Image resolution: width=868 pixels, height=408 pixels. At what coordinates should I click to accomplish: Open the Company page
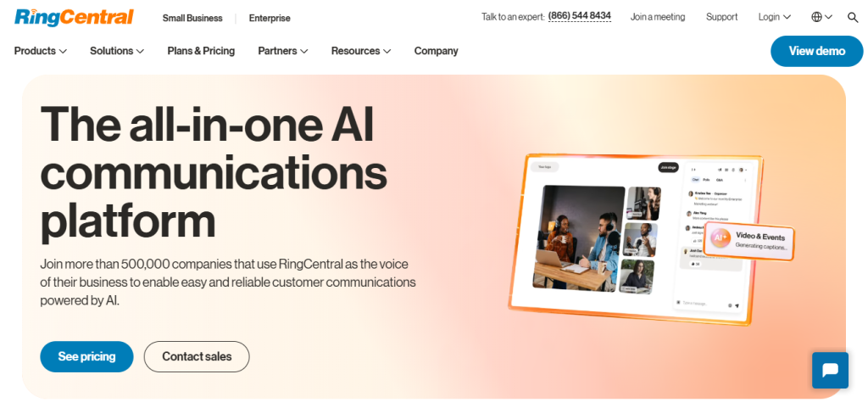pyautogui.click(x=437, y=51)
